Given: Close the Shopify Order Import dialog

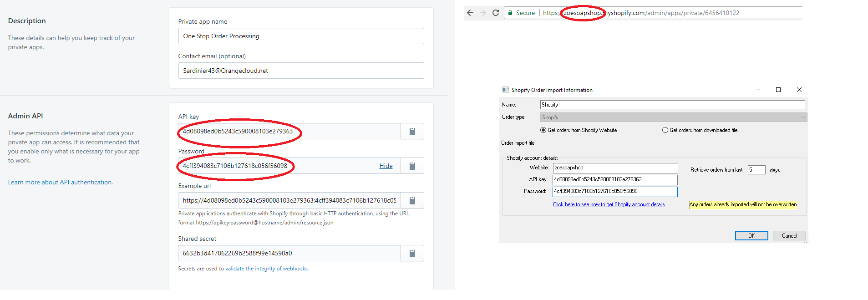Looking at the screenshot, I should (799, 90).
